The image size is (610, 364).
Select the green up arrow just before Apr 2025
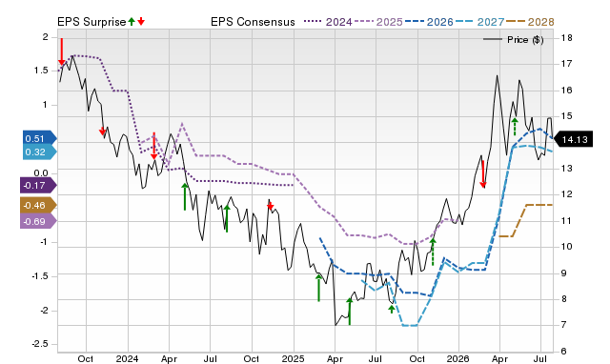(x=318, y=288)
